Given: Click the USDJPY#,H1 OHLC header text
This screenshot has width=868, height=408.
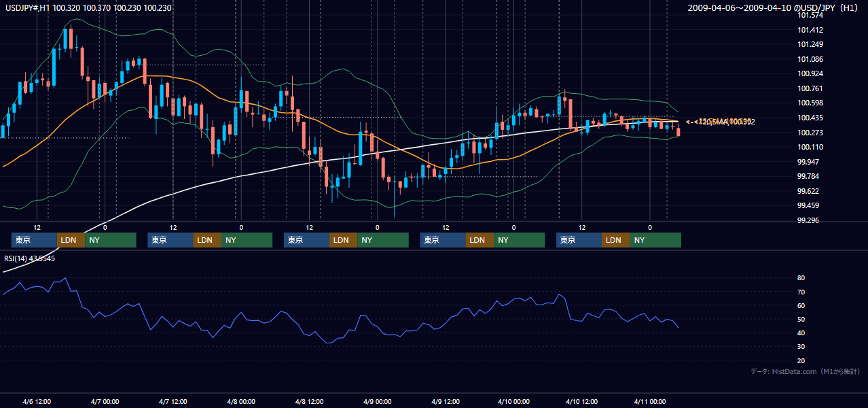Looking at the screenshot, I should (x=88, y=7).
